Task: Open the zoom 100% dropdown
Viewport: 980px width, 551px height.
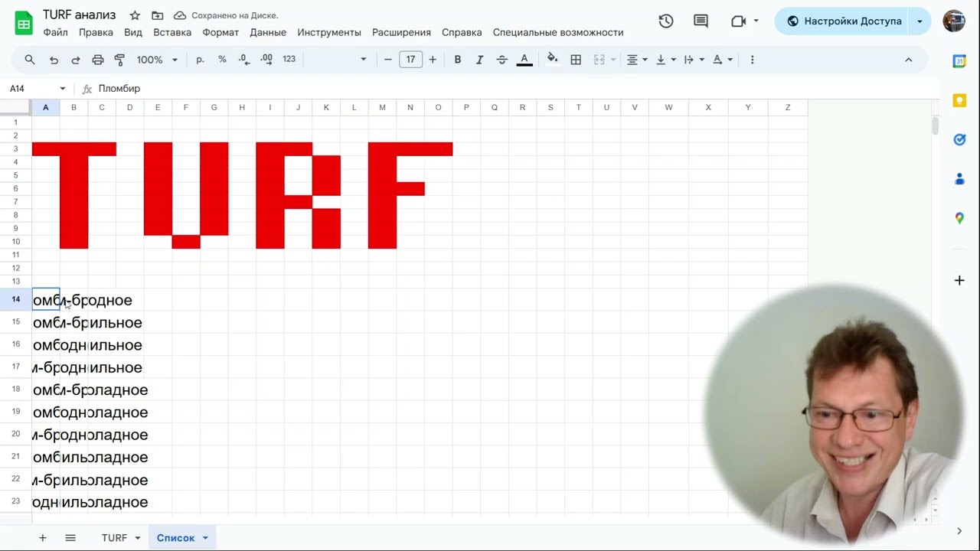Action: tap(157, 59)
